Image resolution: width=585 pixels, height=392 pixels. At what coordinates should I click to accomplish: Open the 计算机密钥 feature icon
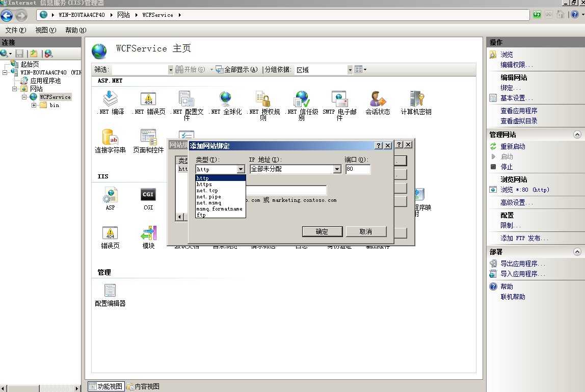[416, 103]
